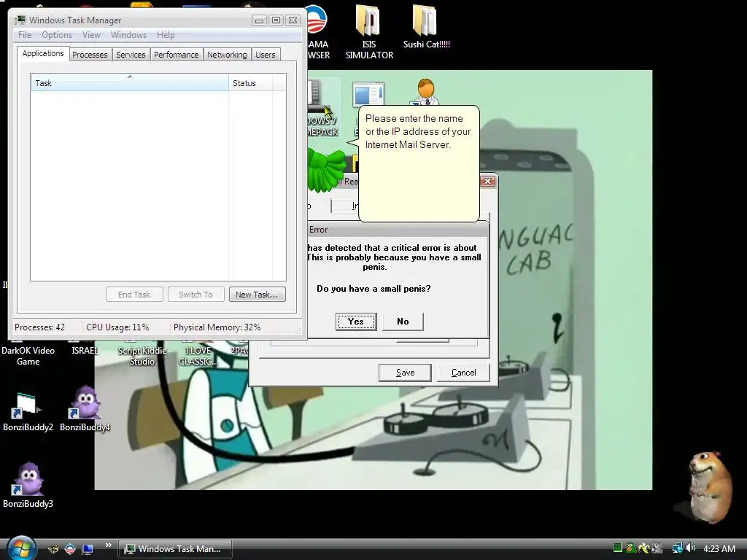Click the Windows Start orb

20,548
